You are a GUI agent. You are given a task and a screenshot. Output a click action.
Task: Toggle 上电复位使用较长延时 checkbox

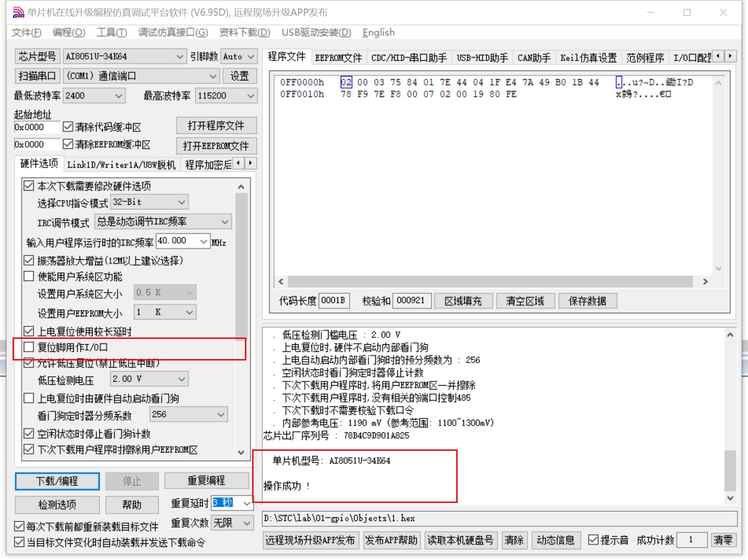coord(29,331)
